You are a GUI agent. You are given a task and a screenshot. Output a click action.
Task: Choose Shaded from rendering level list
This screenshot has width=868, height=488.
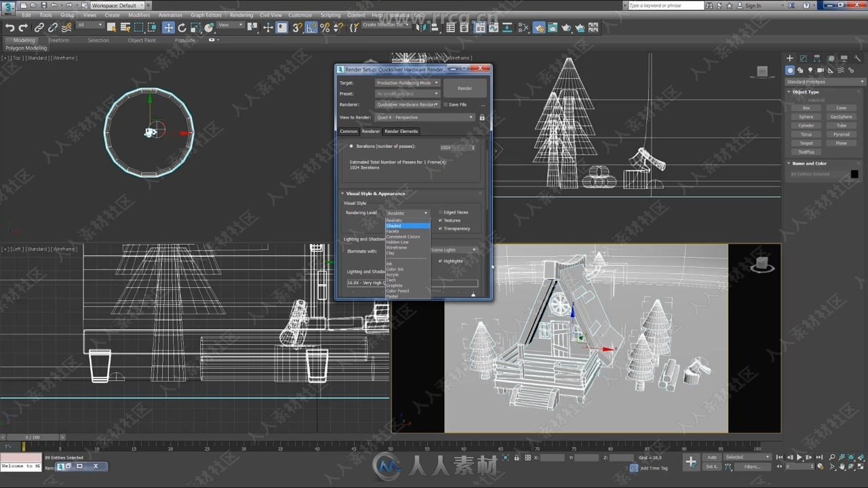408,226
